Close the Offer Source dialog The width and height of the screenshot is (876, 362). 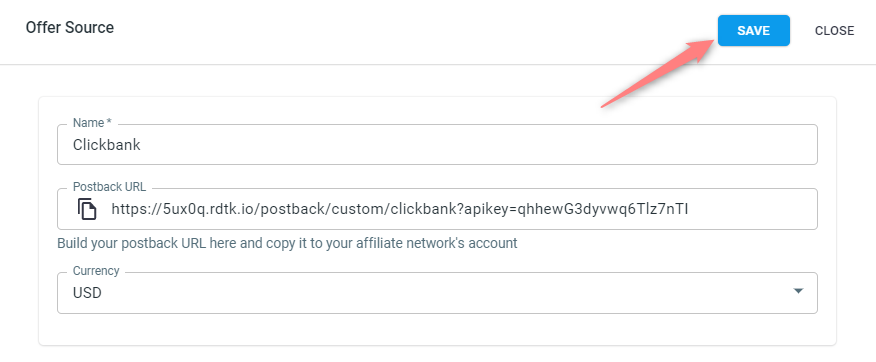834,31
